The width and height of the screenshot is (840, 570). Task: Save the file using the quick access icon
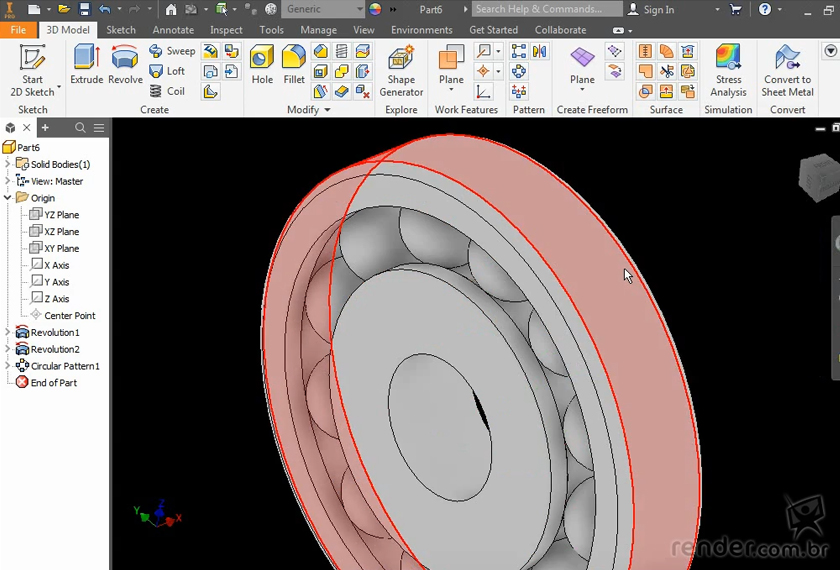pyautogui.click(x=84, y=9)
